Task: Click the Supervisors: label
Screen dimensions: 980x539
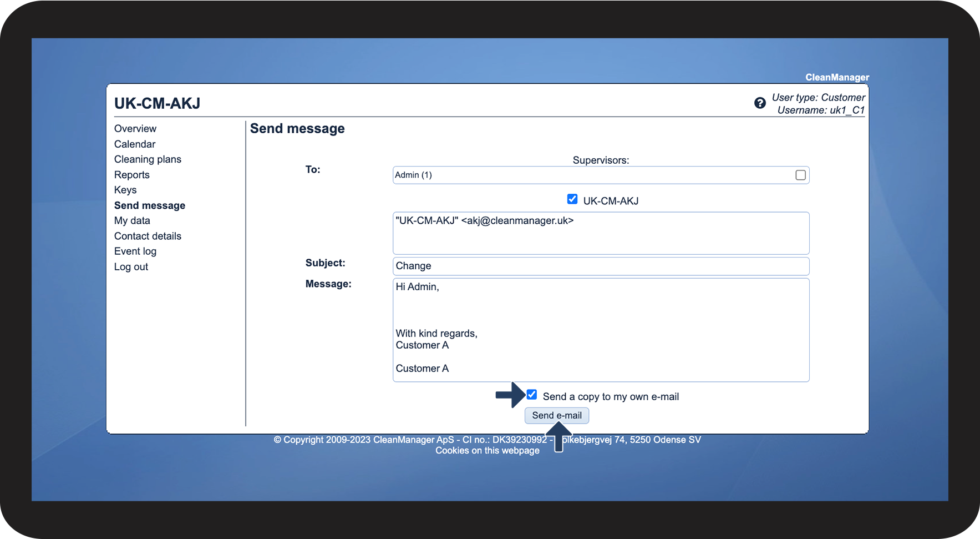Action: [x=601, y=160]
